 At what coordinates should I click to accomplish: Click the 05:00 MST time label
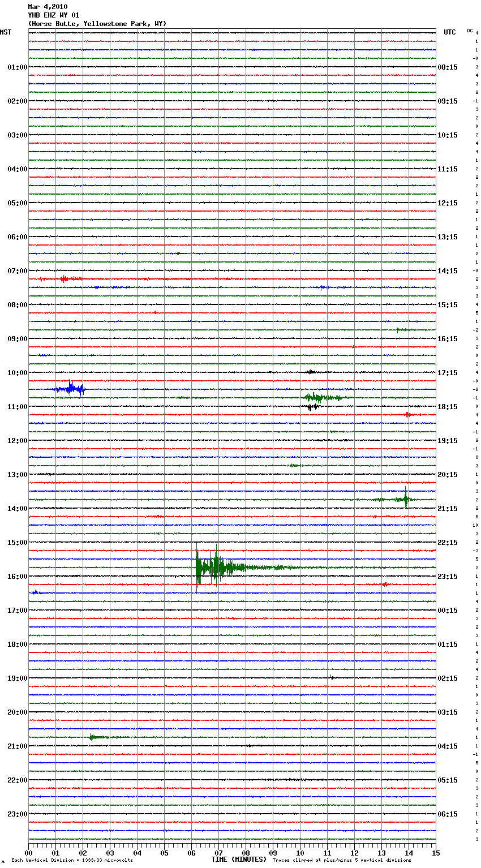[18, 203]
